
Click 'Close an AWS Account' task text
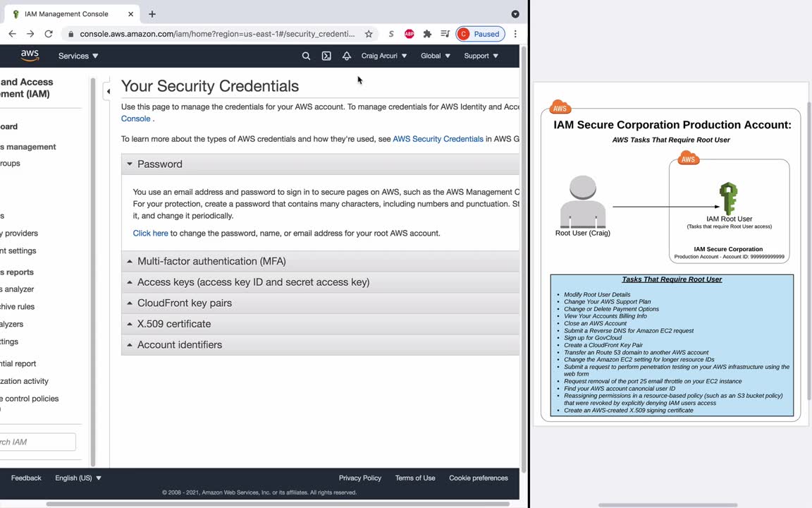(595, 323)
